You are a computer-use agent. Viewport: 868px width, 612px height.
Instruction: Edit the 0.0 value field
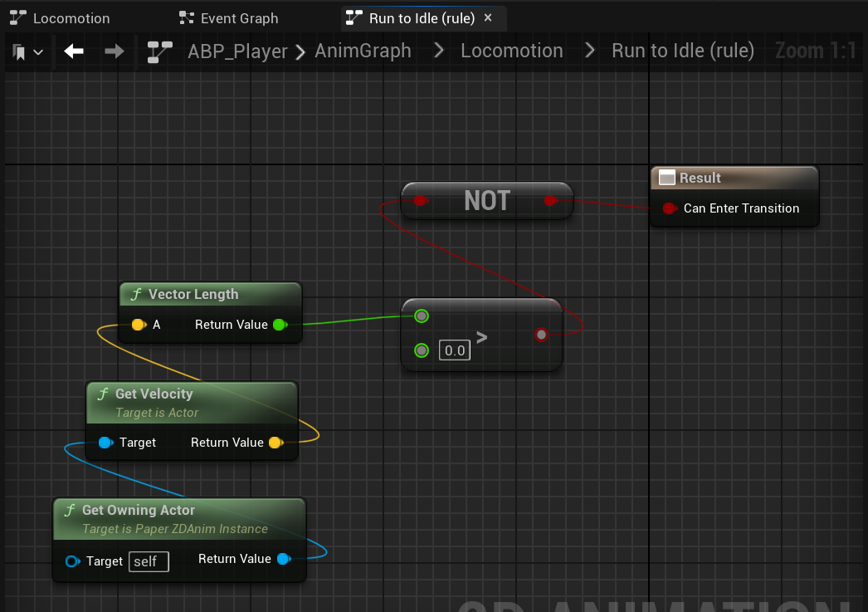(x=455, y=350)
